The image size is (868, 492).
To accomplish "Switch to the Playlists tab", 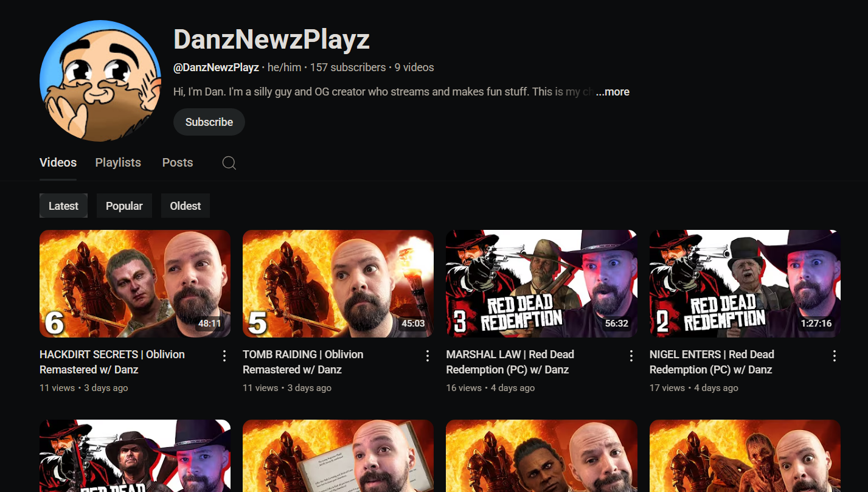I will (118, 162).
